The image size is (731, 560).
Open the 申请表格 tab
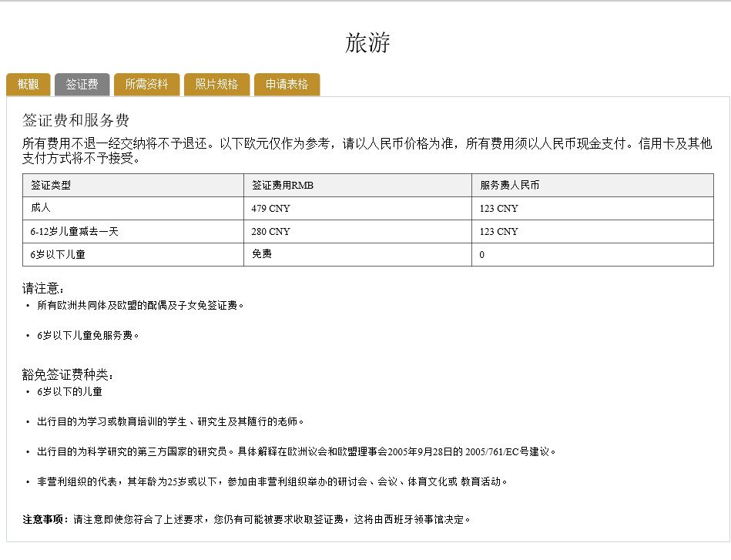287,85
